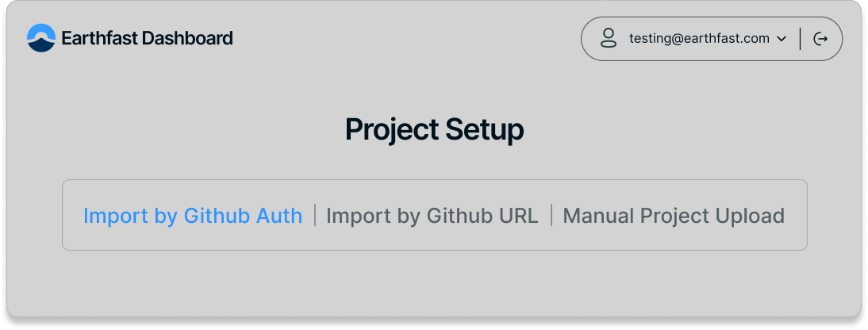Screen dimensions: 868x330
Task: Click the Earthfast logo icon
Action: tap(41, 38)
